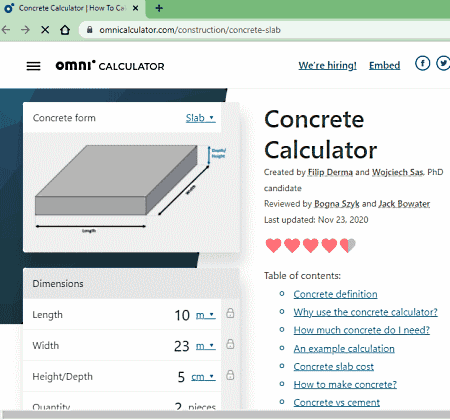Open reviewer Jack Bowater's profile

click(x=404, y=204)
